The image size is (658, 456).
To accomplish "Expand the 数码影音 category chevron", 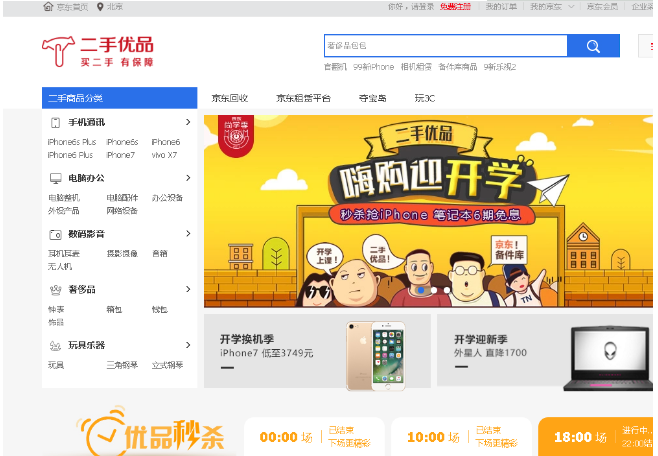I will click(x=188, y=234).
